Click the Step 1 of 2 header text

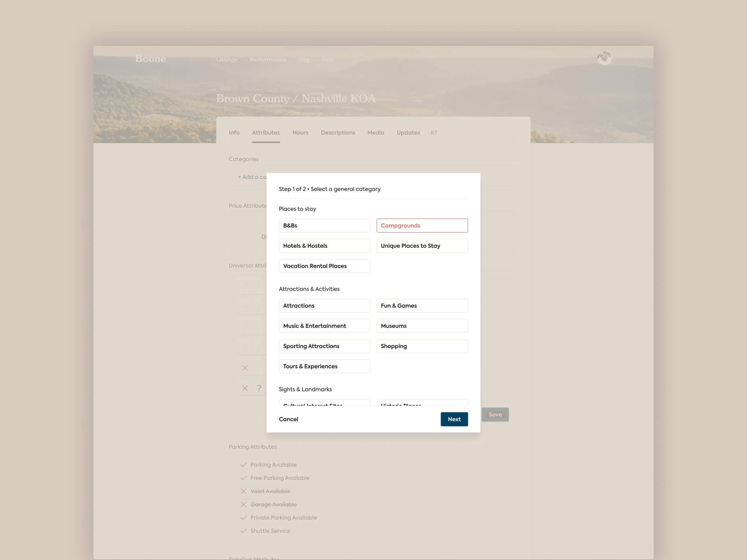330,189
